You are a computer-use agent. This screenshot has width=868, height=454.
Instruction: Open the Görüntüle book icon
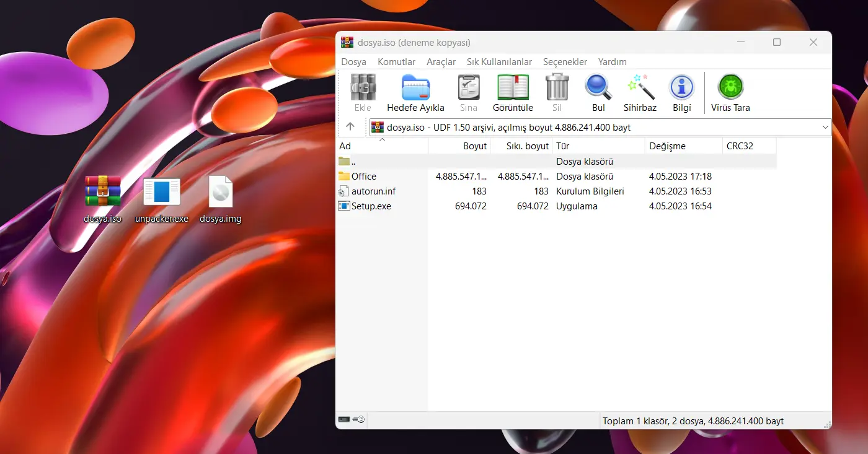point(513,87)
